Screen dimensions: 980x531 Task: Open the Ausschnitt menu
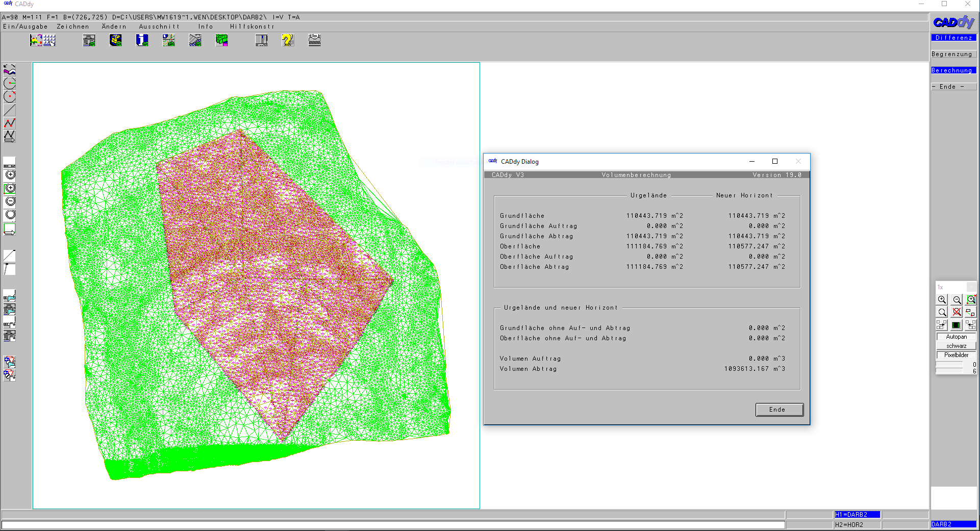[159, 27]
